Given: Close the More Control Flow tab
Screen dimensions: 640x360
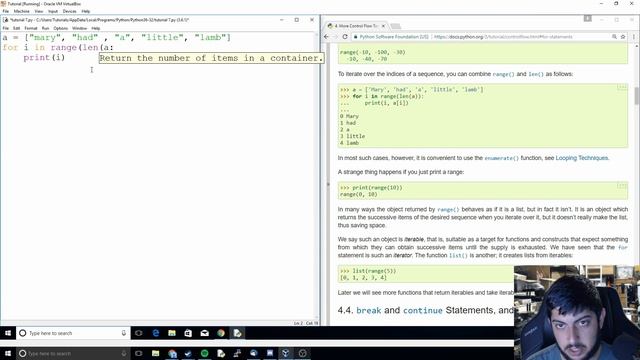Looking at the screenshot, I should 383,26.
